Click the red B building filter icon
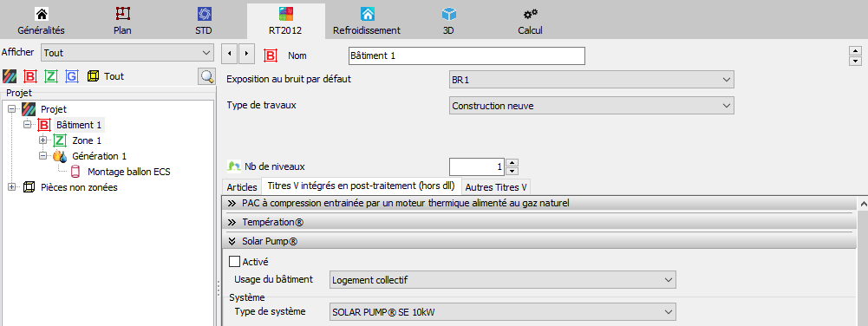The height and width of the screenshot is (326, 868). [30, 76]
